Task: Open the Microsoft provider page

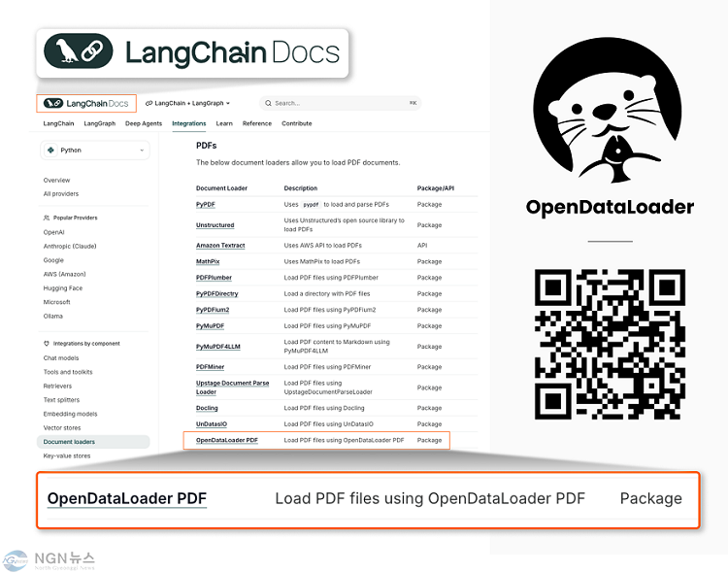Action: tap(56, 302)
